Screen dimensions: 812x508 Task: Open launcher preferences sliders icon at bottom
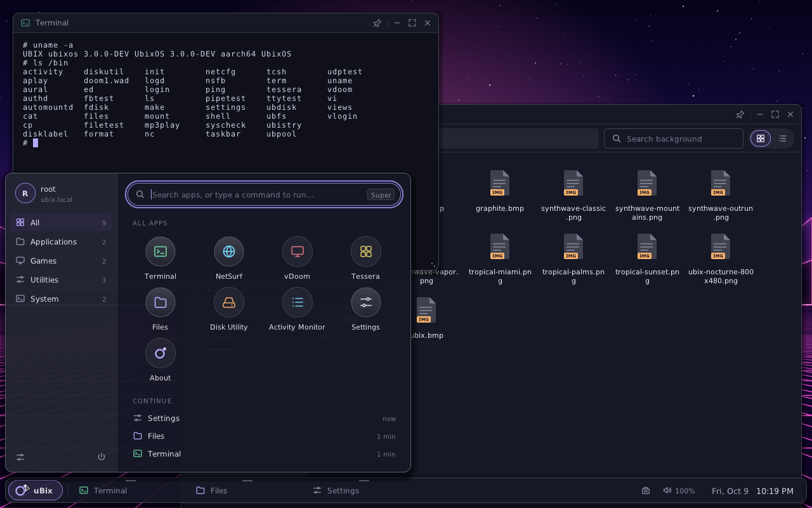20,457
